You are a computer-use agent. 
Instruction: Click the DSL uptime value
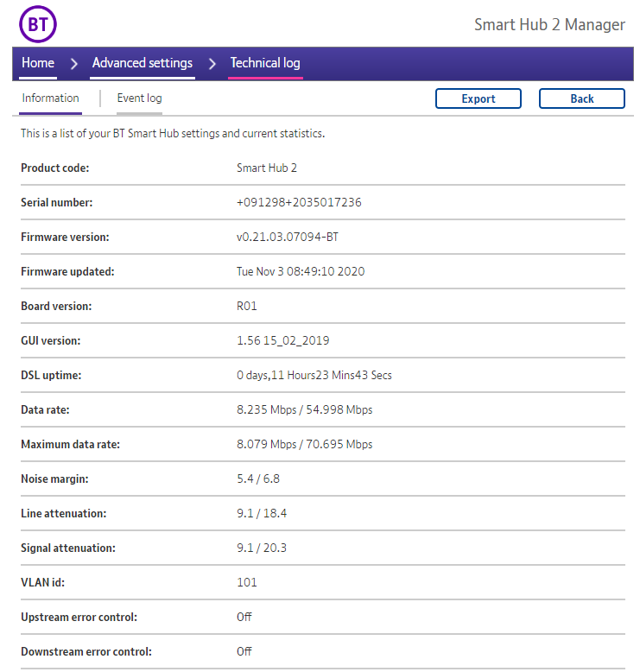314,375
